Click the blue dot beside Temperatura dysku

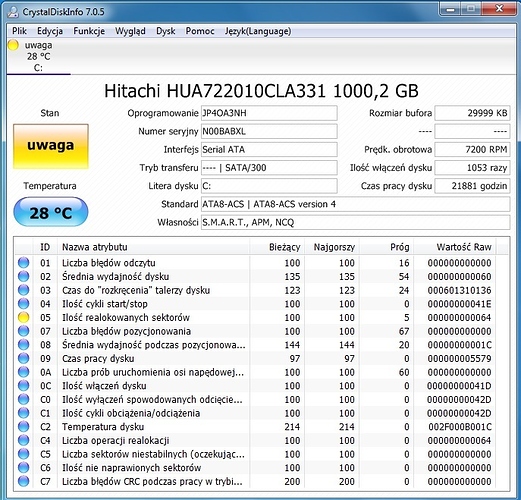pyautogui.click(x=23, y=427)
